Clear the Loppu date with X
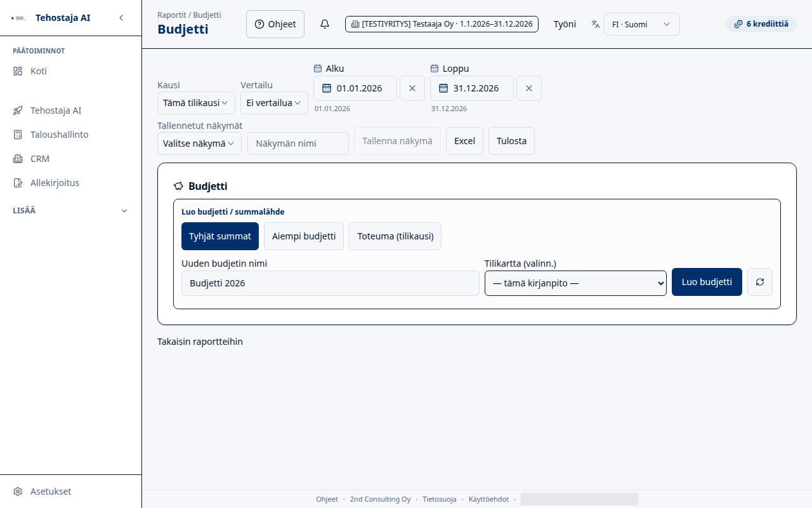812x508 pixels. tap(529, 88)
